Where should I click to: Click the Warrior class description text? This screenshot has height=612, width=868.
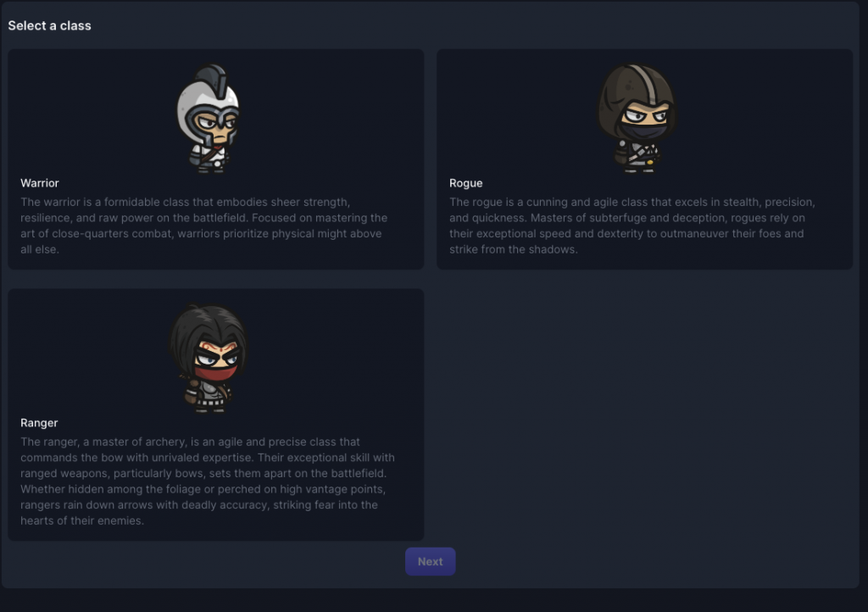pyautogui.click(x=203, y=225)
